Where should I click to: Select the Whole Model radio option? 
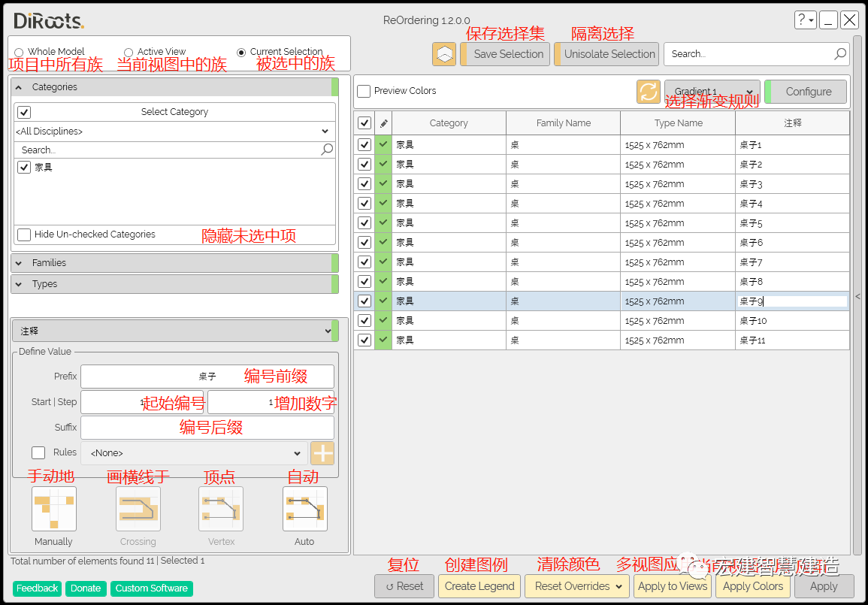point(19,53)
